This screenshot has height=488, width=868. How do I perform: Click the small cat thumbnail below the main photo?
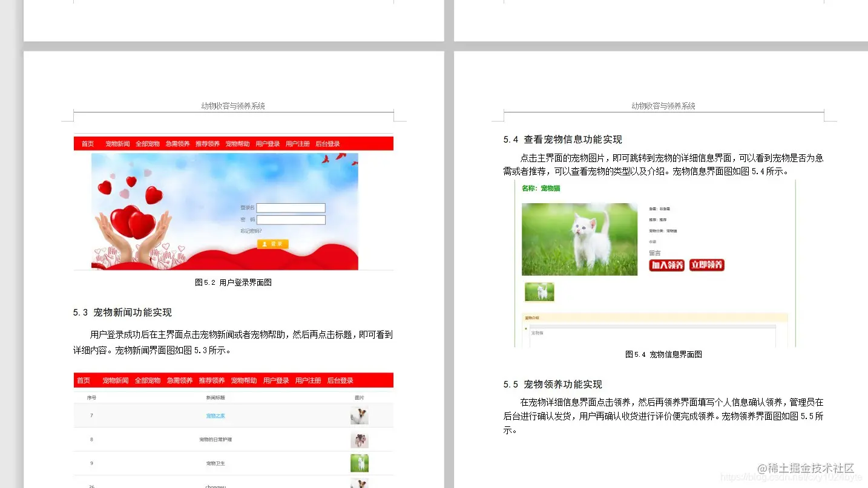(539, 291)
